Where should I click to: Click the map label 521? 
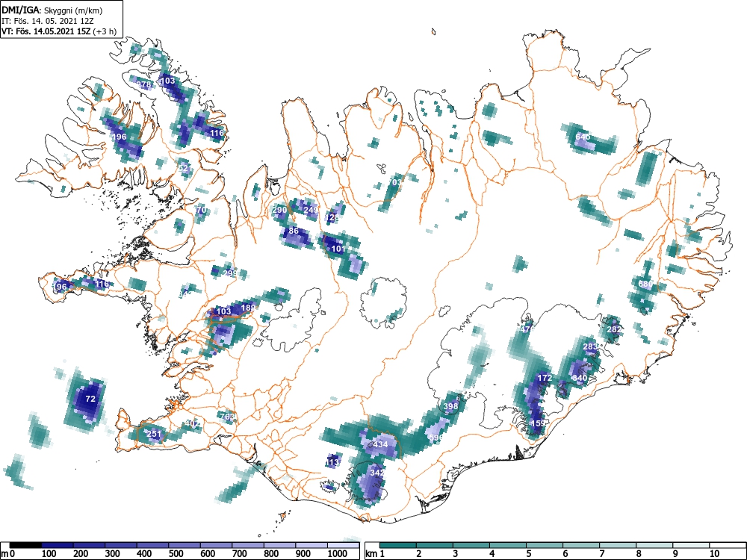click(185, 168)
